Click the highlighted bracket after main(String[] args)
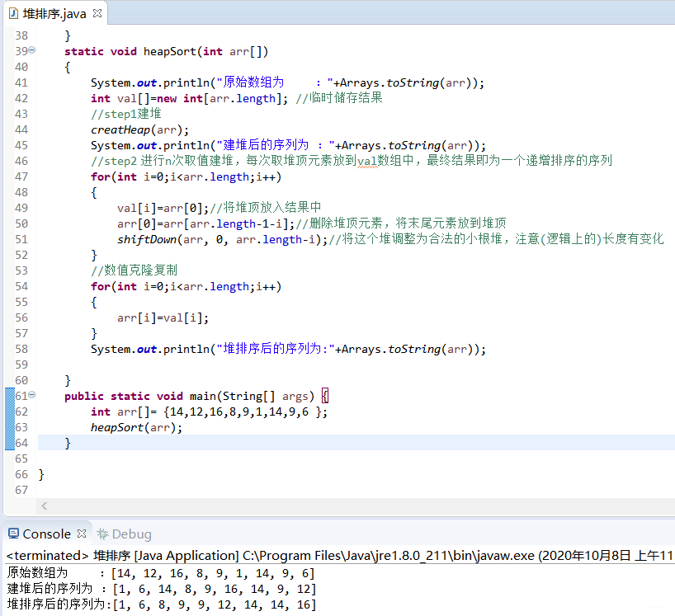Viewport: 675px width, 616px height. pos(325,396)
